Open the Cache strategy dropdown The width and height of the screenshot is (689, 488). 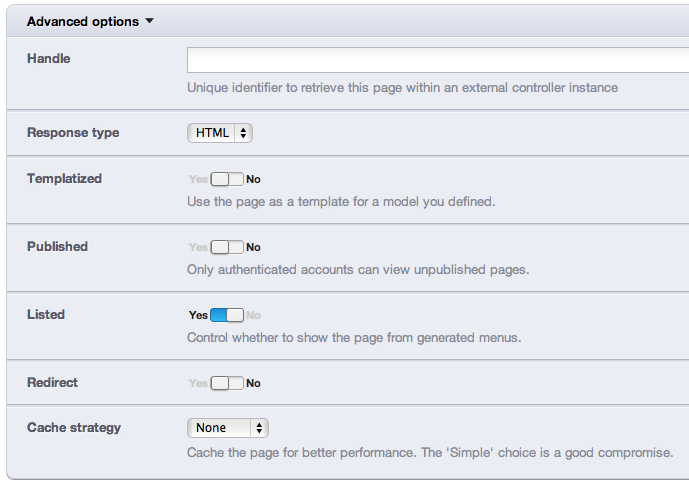click(x=228, y=428)
